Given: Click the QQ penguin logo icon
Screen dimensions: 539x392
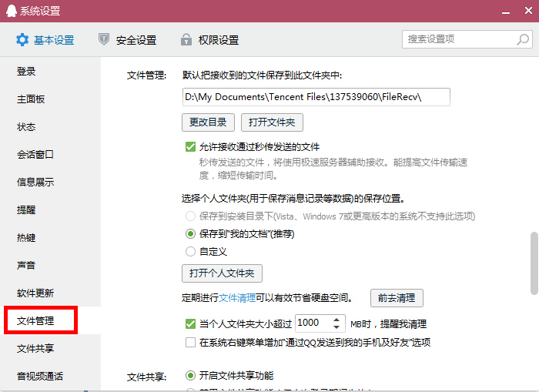Looking at the screenshot, I should (12, 11).
